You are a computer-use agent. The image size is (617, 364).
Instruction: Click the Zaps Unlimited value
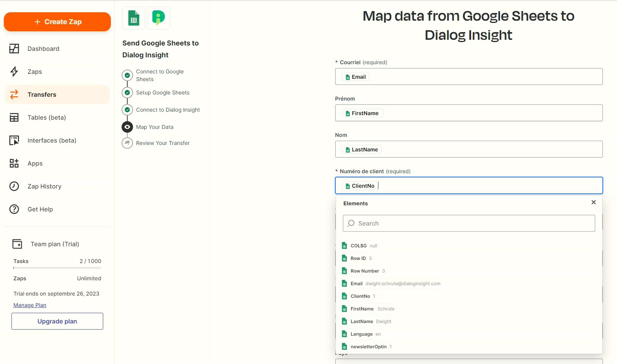89,278
